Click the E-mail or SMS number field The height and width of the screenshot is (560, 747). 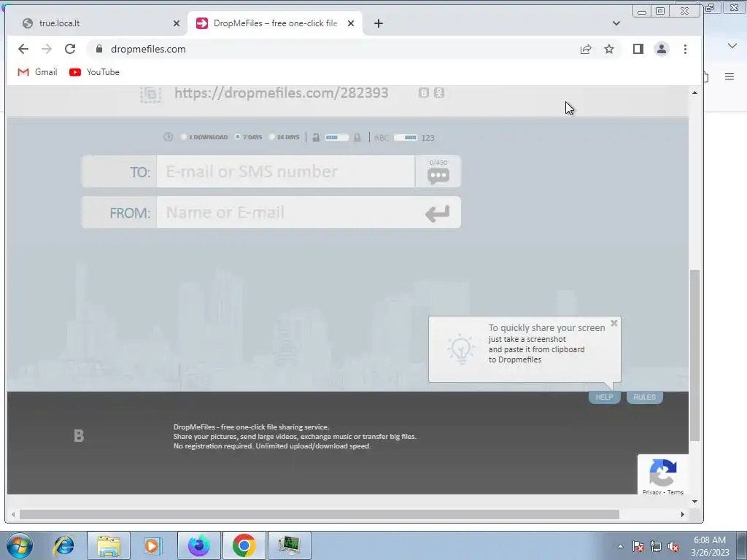[x=286, y=171]
